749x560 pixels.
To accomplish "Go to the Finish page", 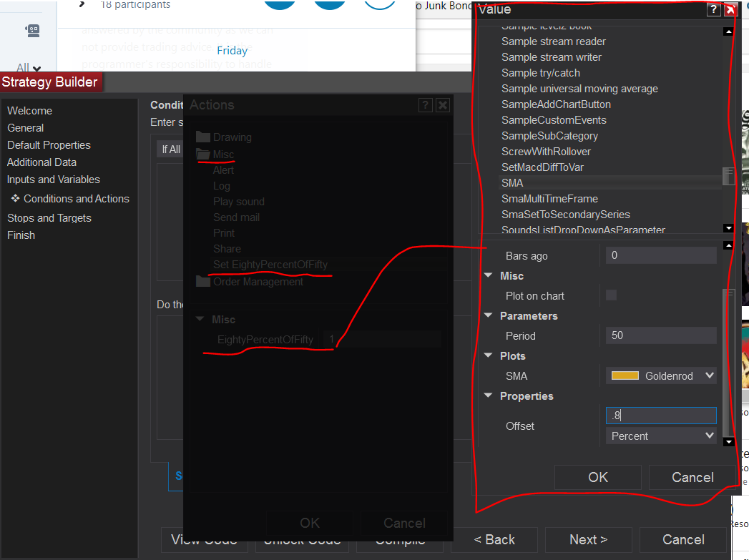I will click(21, 235).
